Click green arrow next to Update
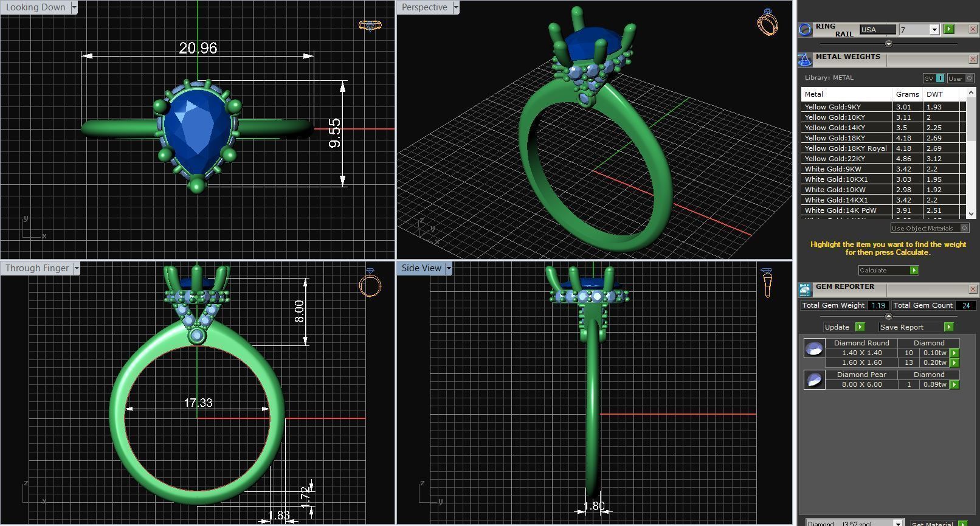The width and height of the screenshot is (980, 526). (x=860, y=327)
